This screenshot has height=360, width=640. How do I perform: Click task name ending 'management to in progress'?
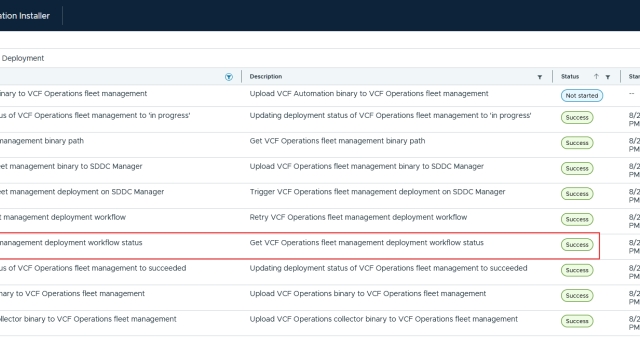pyautogui.click(x=95, y=116)
